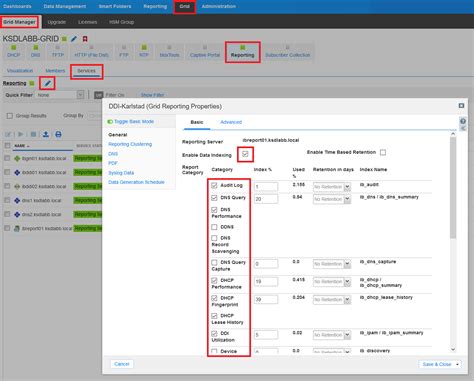Viewport: 474px width, 381px height.
Task: Open the FTP service icon tab
Action: click(x=124, y=52)
